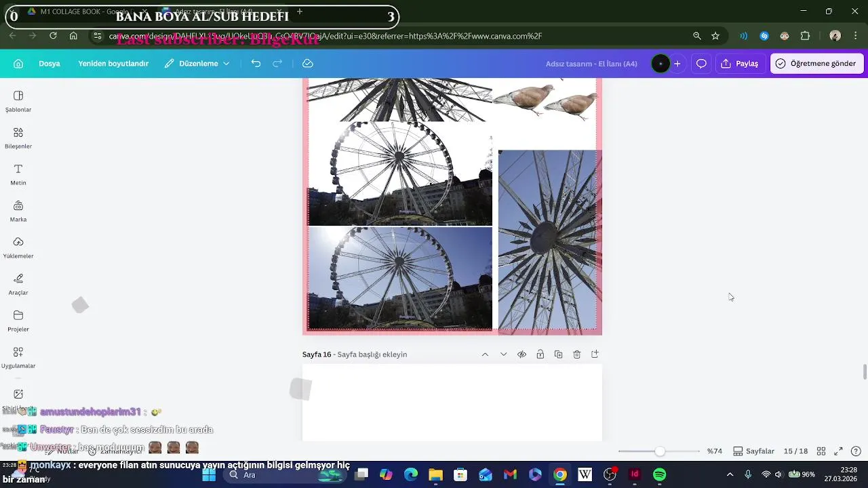Open the Yüklemeler uploads panel
868x488 pixels.
[18, 248]
